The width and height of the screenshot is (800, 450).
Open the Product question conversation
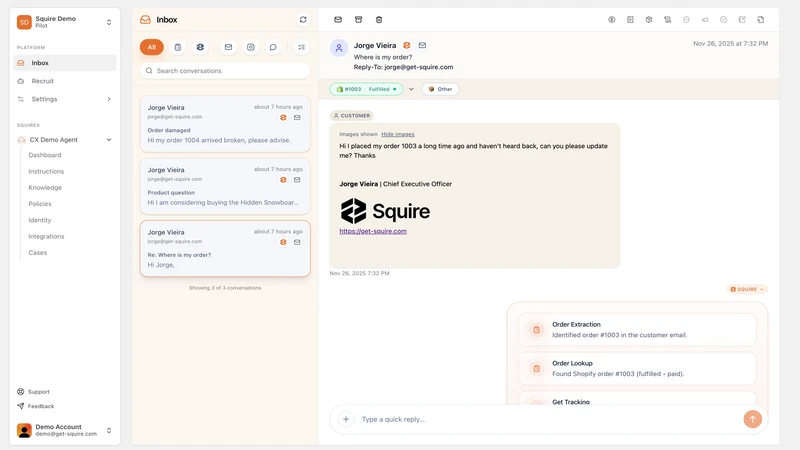225,186
